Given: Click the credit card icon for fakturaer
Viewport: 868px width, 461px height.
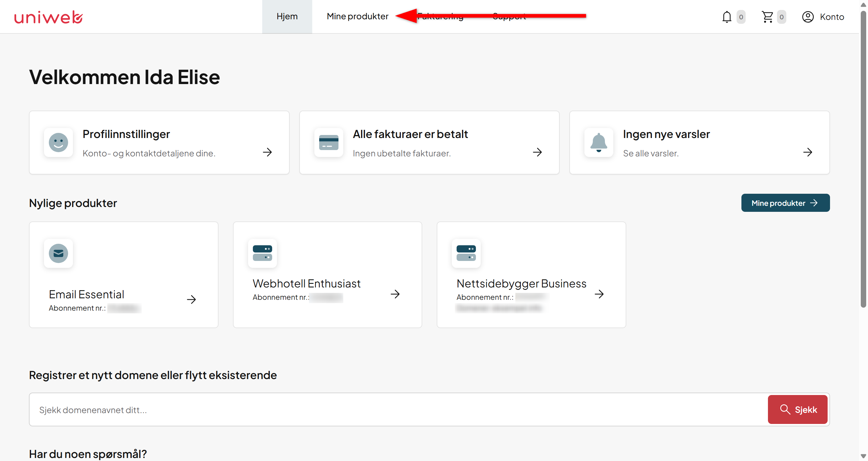Looking at the screenshot, I should (329, 143).
